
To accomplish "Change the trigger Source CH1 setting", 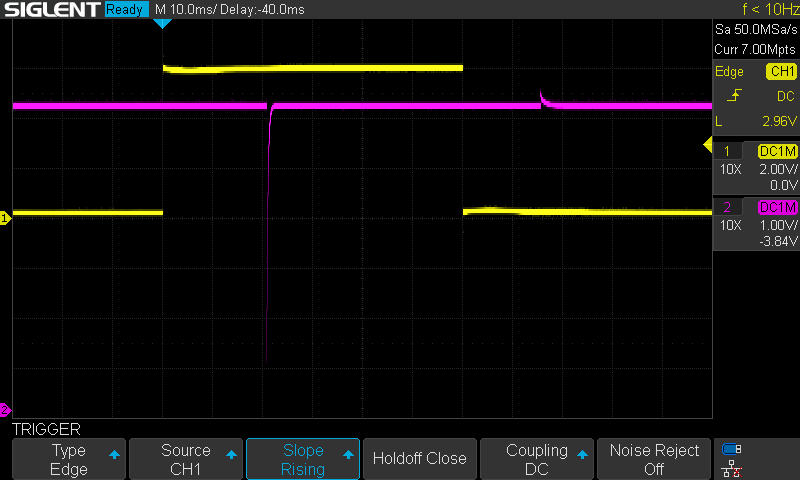I will 186,459.
